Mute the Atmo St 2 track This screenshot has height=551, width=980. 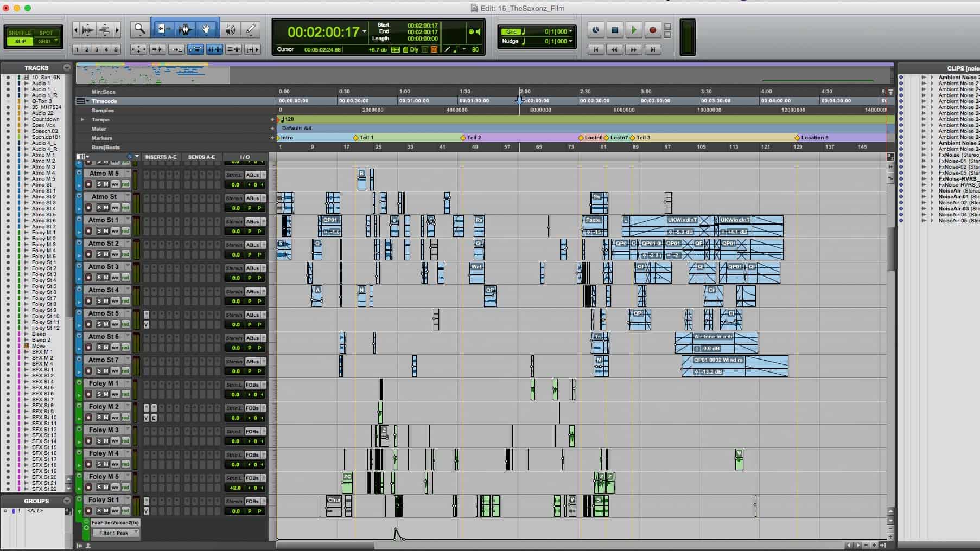tap(107, 254)
